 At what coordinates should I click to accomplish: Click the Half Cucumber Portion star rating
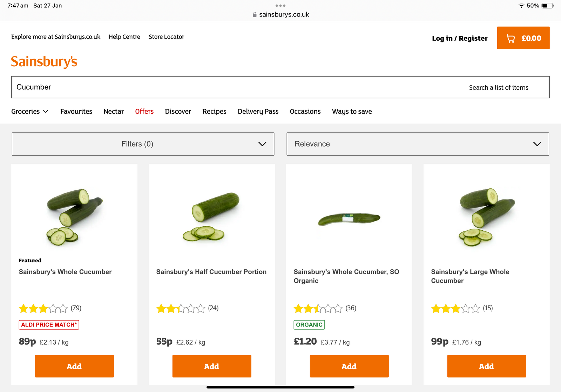point(181,309)
